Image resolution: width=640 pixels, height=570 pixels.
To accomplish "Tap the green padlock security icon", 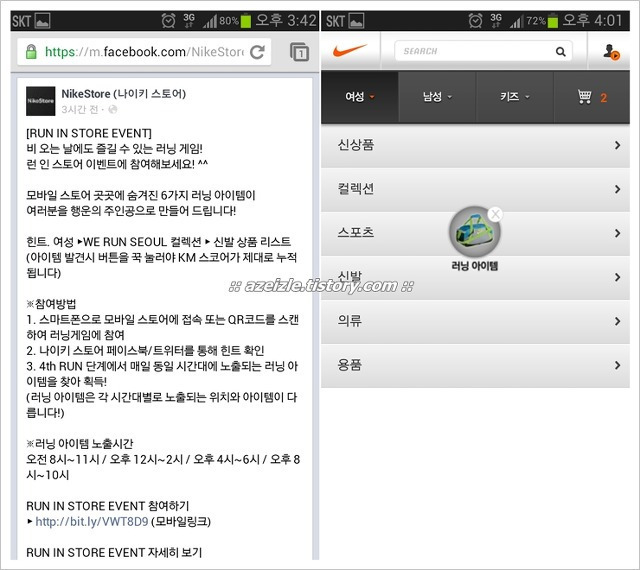I will [31, 52].
